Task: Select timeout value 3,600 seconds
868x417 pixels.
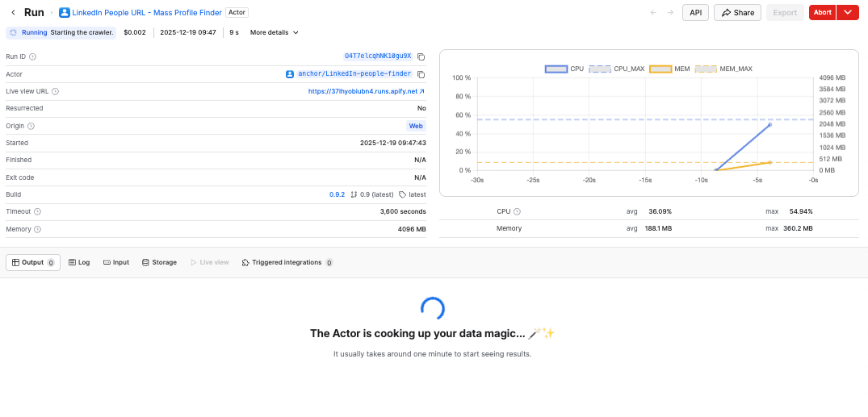Action: coord(403,211)
